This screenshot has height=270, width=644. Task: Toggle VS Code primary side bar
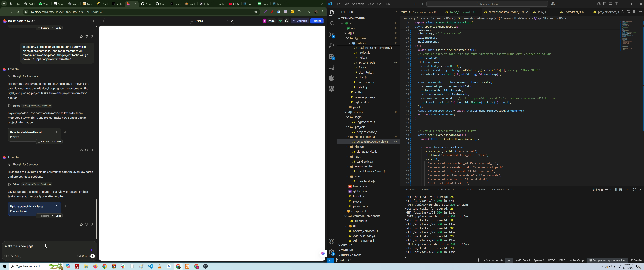point(604,4)
